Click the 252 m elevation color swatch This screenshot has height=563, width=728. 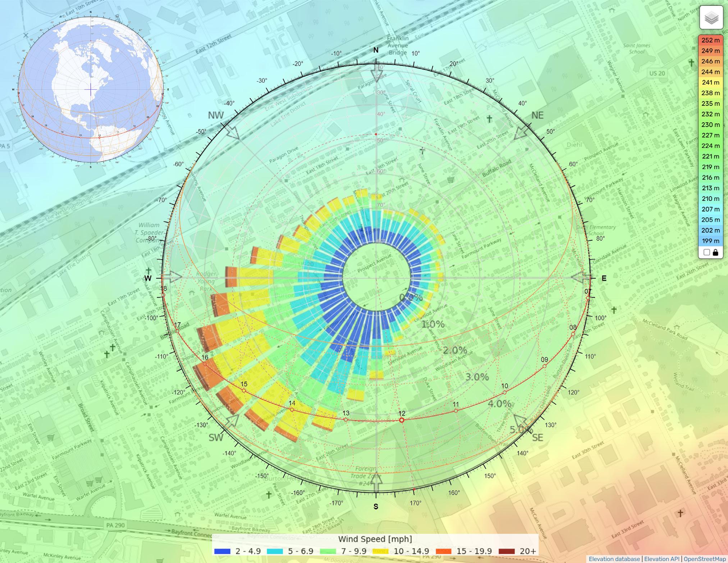710,40
